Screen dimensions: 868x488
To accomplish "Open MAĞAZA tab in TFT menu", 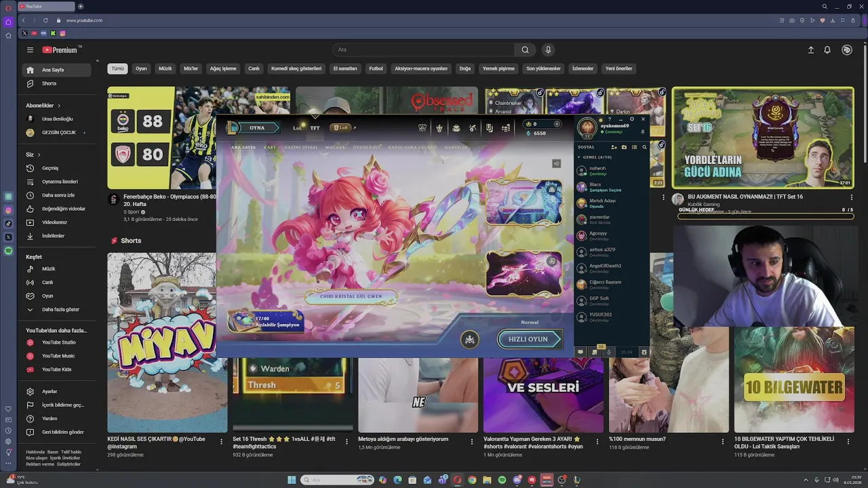I will point(335,147).
